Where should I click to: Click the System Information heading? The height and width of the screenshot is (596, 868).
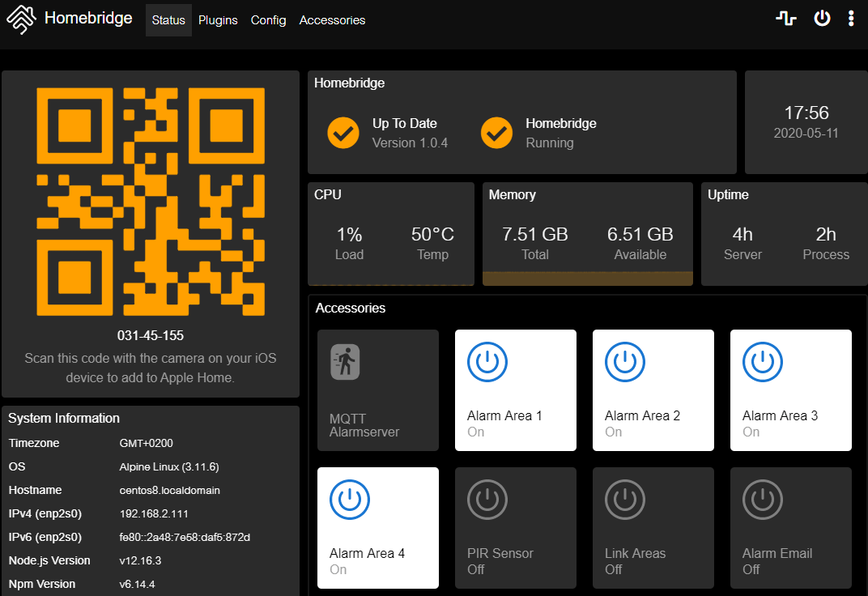[64, 419]
